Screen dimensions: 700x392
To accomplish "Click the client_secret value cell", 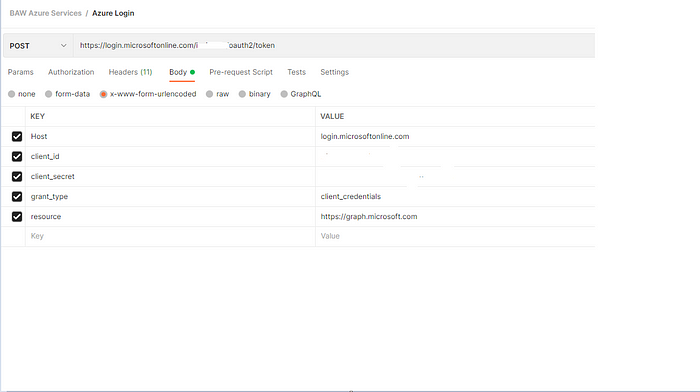I will coord(455,177).
